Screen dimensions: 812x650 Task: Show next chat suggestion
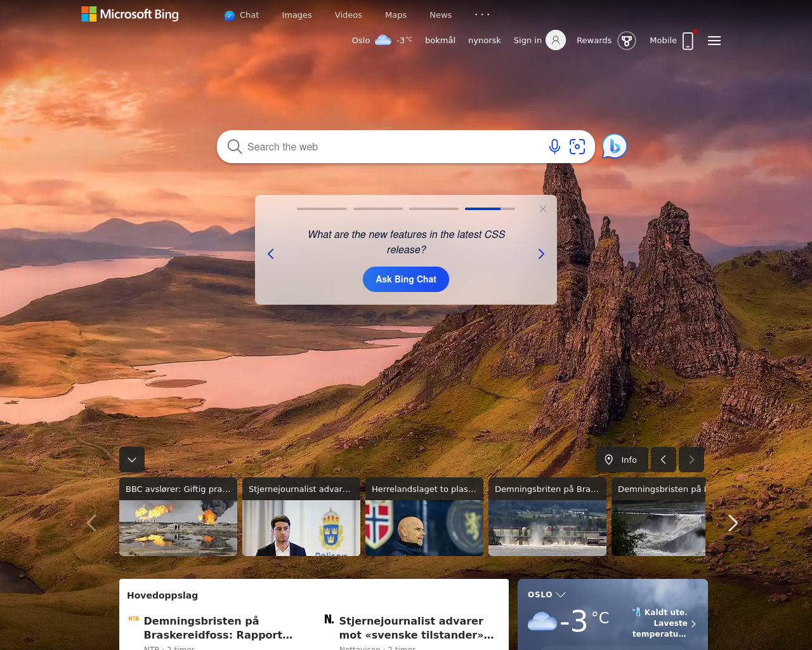click(x=541, y=254)
